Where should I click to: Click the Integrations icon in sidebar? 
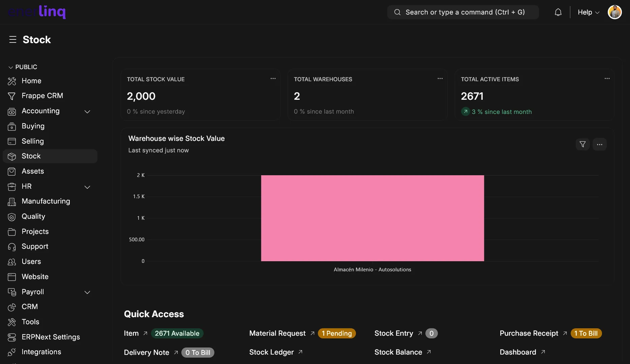(x=12, y=352)
